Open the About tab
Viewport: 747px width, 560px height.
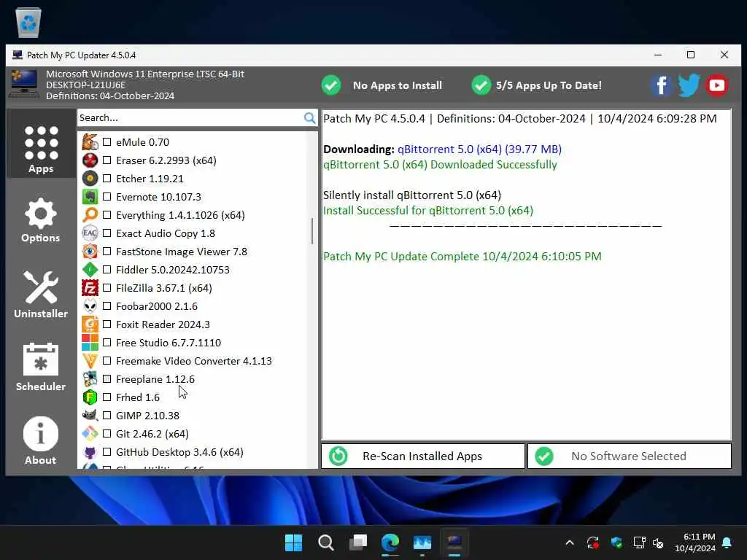pyautogui.click(x=41, y=440)
